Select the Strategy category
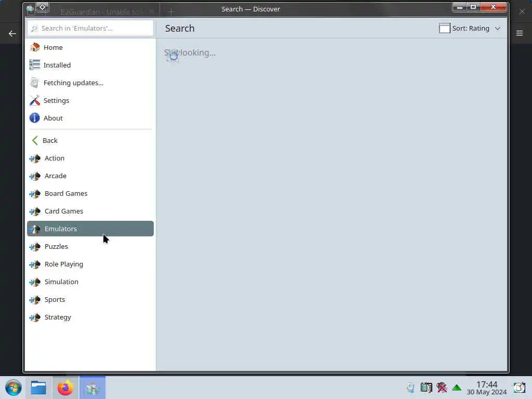The image size is (532, 399). coord(90,317)
